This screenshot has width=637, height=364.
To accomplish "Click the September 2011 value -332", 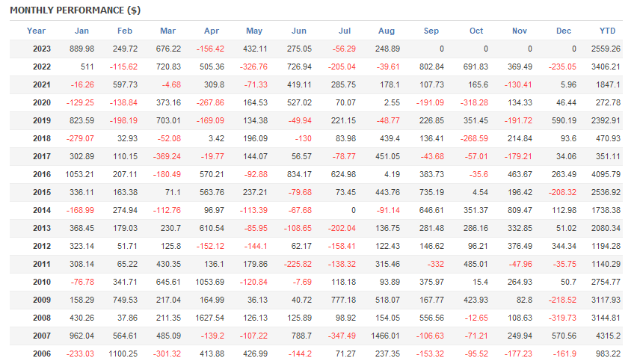I will pyautogui.click(x=435, y=264).
